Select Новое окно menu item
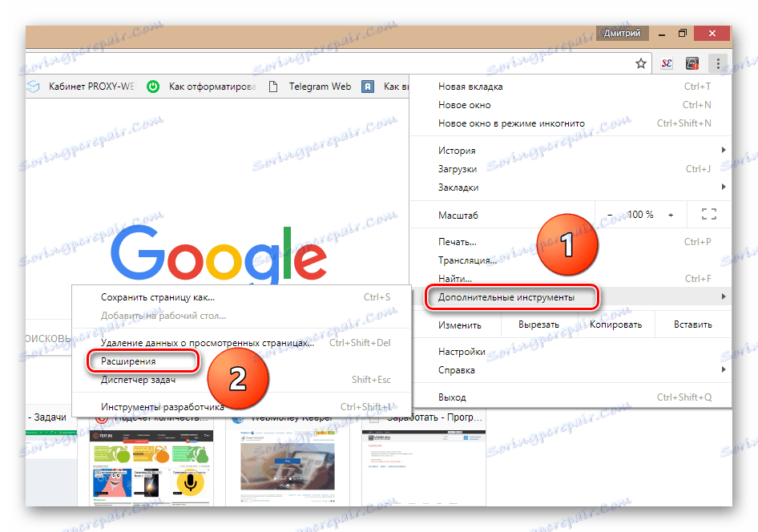The width and height of the screenshot is (758, 532). point(571,105)
